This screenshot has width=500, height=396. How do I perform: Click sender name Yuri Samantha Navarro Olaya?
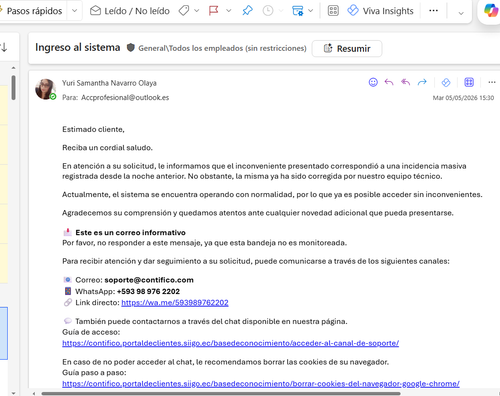pos(109,83)
